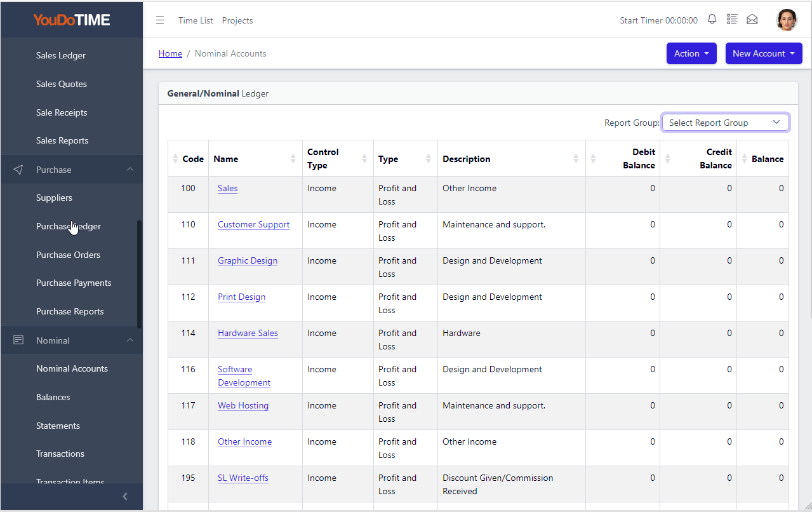This screenshot has width=812, height=512.
Task: Toggle the hamburger menu icon
Action: pos(160,20)
